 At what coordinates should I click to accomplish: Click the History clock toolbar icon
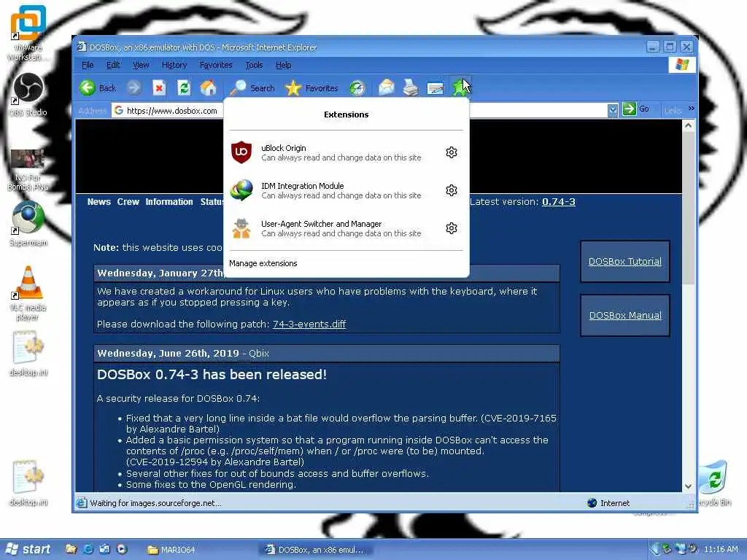click(357, 88)
